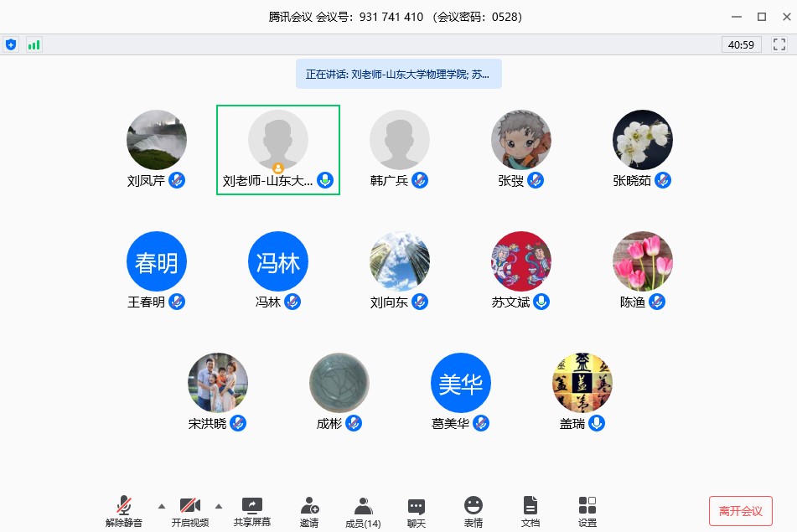Select the highlighted 刘老师-山东大 participant tile
This screenshot has width=797, height=532.
(278, 150)
